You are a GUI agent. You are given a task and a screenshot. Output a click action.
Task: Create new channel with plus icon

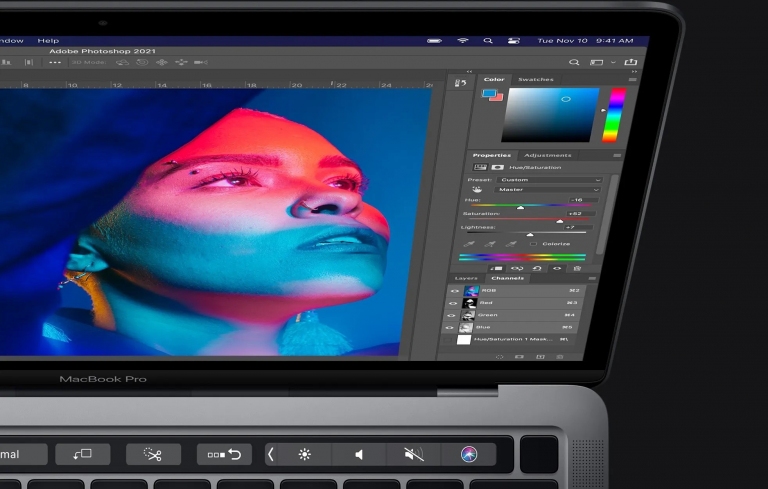[x=540, y=357]
